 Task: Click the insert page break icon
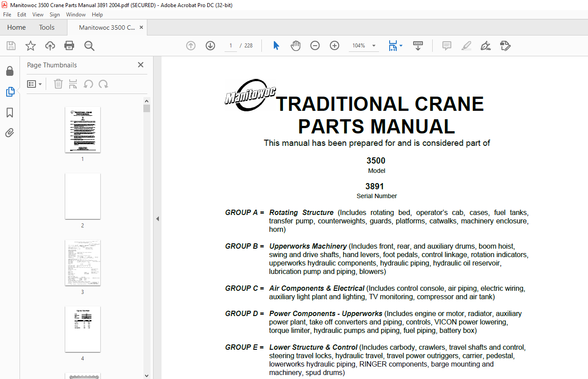73,84
